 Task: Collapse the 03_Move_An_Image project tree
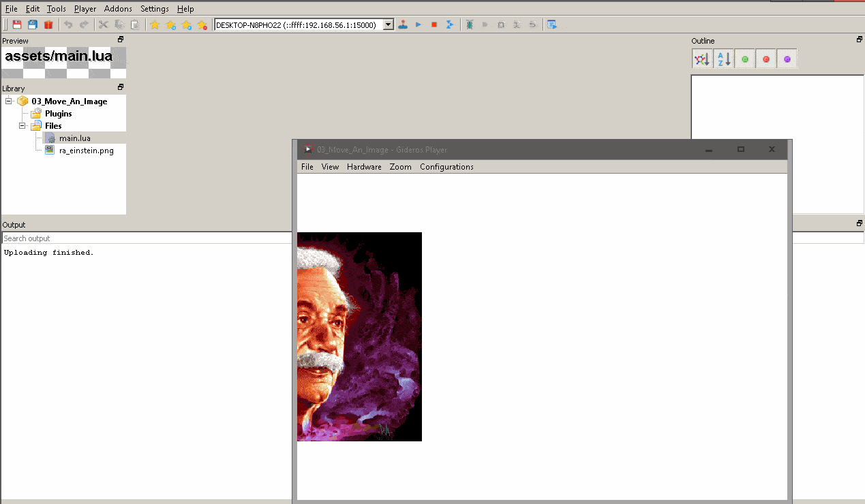pyautogui.click(x=9, y=101)
